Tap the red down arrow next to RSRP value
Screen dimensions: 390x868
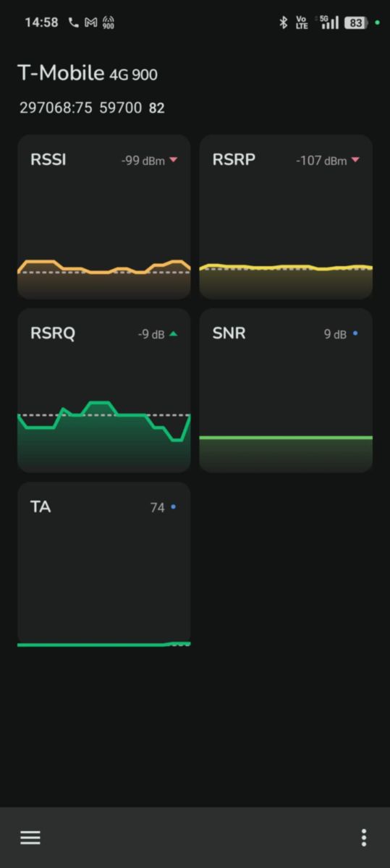pos(355,161)
